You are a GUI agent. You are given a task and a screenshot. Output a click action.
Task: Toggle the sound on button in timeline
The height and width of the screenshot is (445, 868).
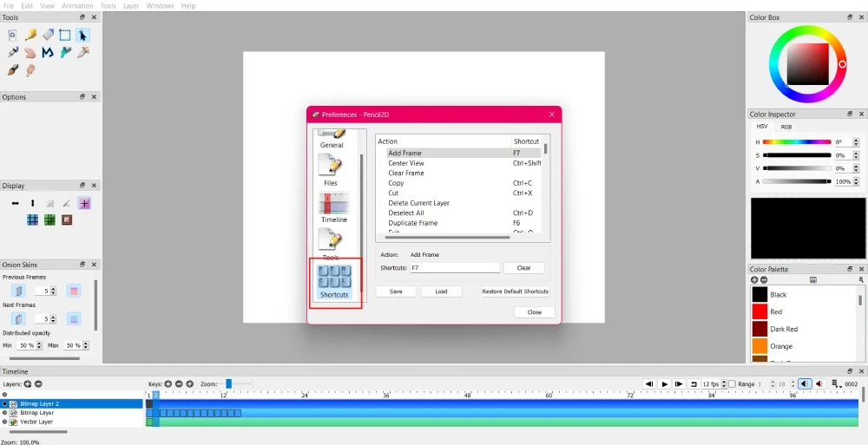(806, 383)
